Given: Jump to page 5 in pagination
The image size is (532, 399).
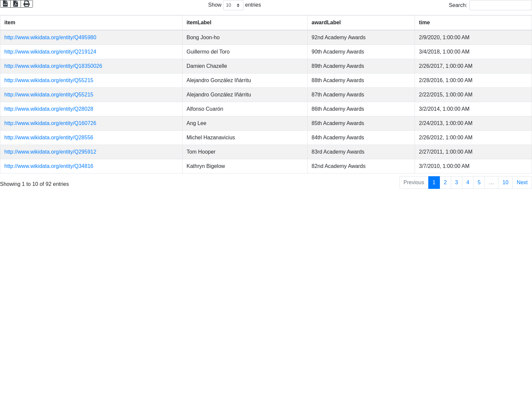Looking at the screenshot, I should (479, 183).
